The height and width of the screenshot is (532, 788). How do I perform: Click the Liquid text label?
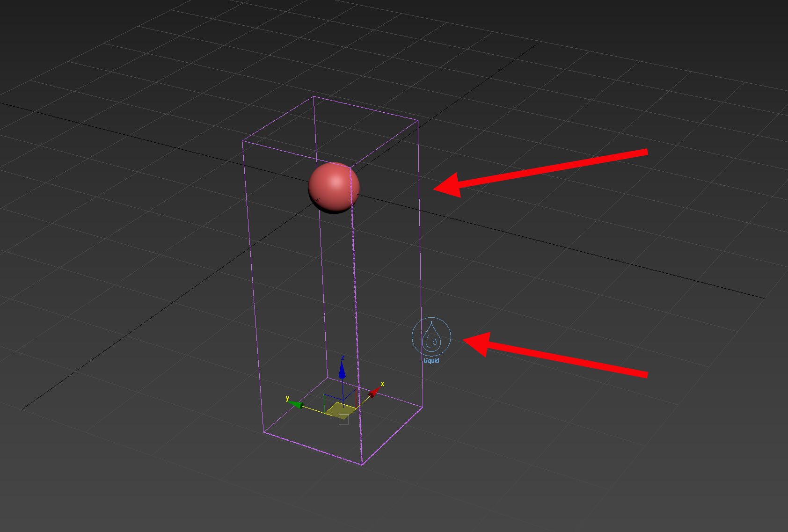point(431,360)
